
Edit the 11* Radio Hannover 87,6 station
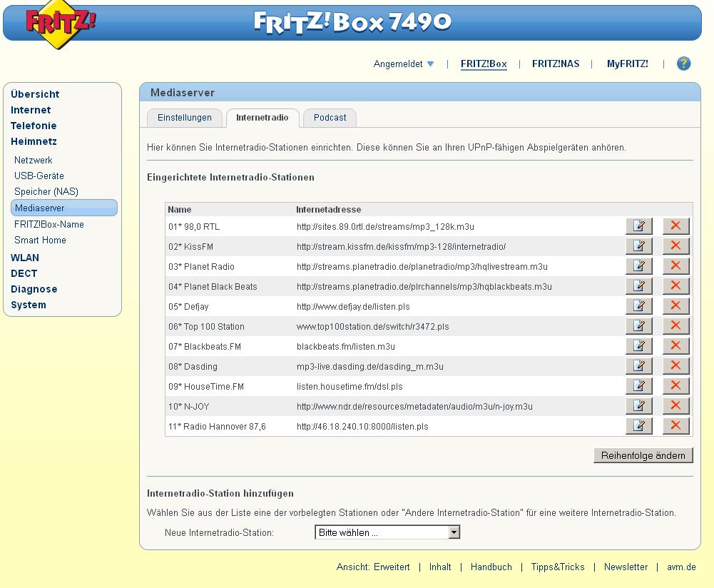639,426
